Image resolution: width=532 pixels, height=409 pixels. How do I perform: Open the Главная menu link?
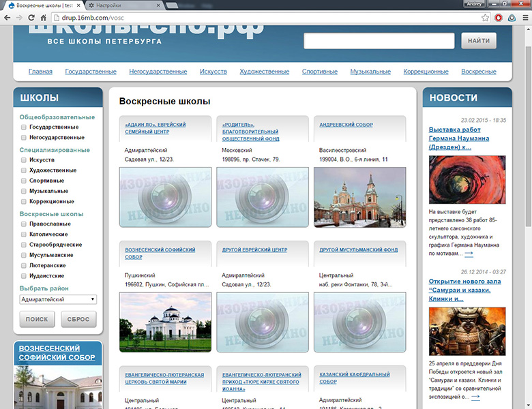click(x=40, y=72)
